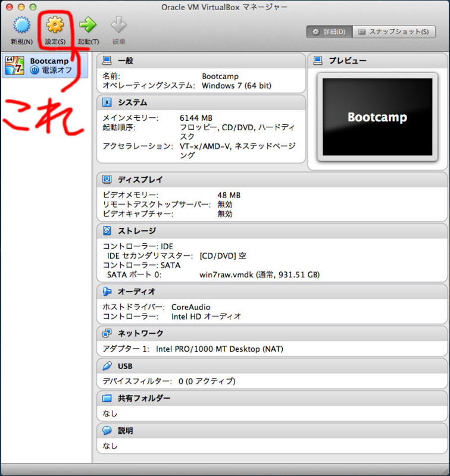
Task: Start the VM with 起動(T) arrow
Action: click(88, 25)
